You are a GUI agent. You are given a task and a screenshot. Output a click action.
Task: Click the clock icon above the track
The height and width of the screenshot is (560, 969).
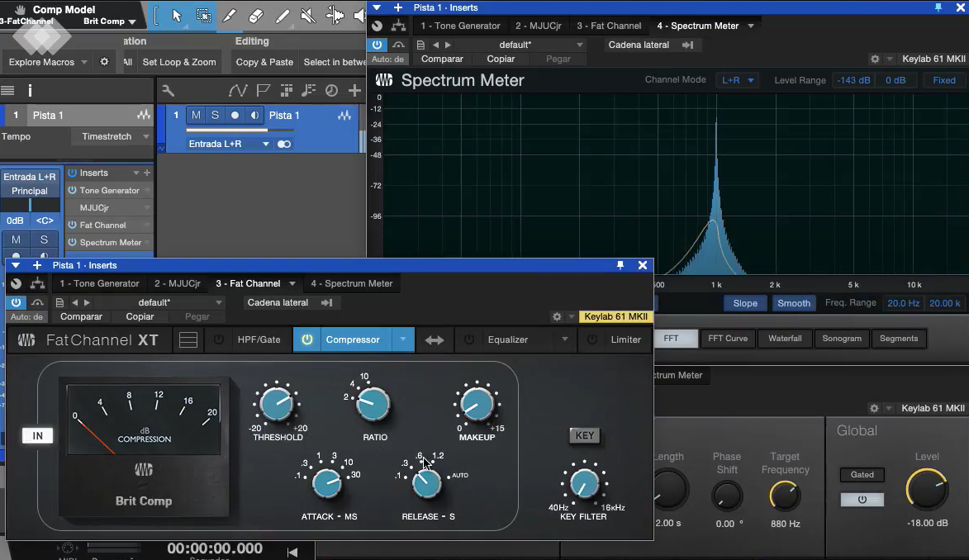tap(332, 91)
